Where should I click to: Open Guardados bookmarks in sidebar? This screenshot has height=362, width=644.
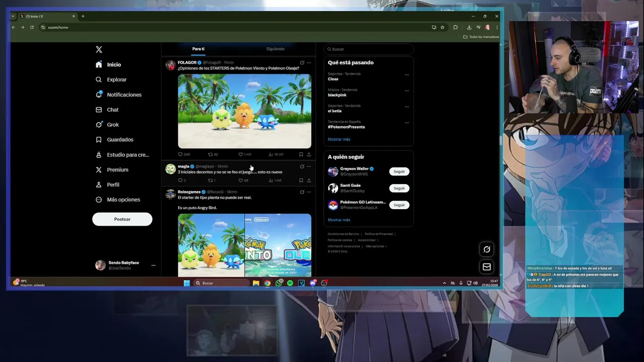(114, 140)
